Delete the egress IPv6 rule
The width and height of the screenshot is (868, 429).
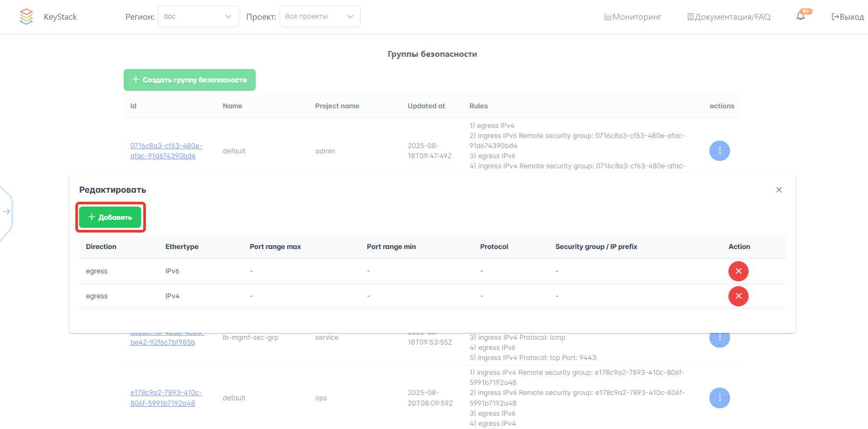(738, 271)
